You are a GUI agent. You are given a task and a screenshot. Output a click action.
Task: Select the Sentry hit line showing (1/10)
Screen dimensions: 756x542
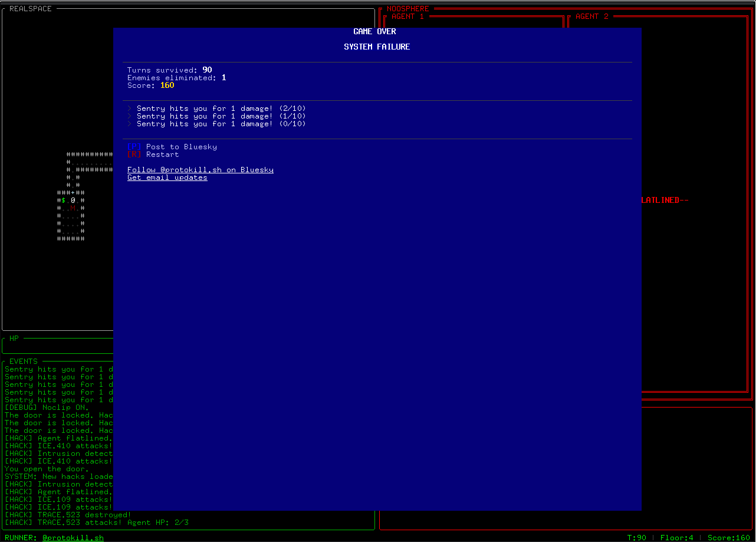(217, 116)
